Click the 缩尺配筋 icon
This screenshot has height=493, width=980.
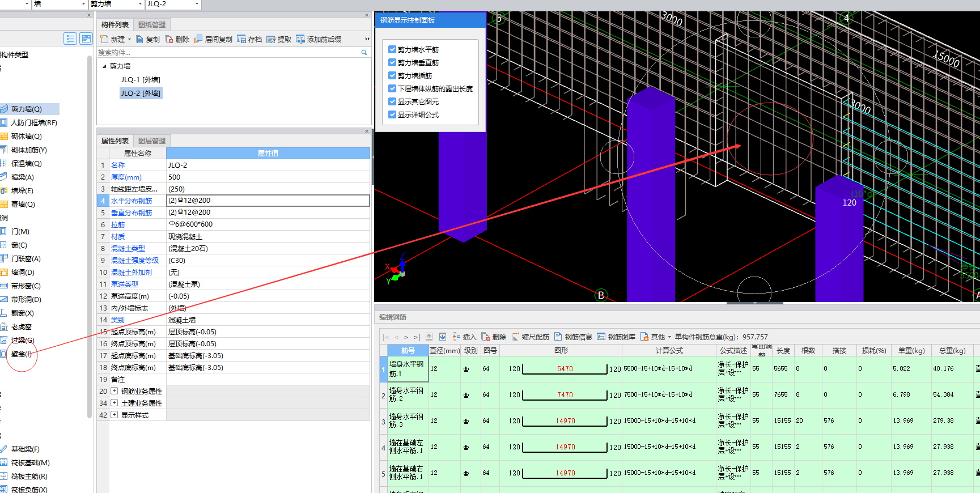click(515, 337)
